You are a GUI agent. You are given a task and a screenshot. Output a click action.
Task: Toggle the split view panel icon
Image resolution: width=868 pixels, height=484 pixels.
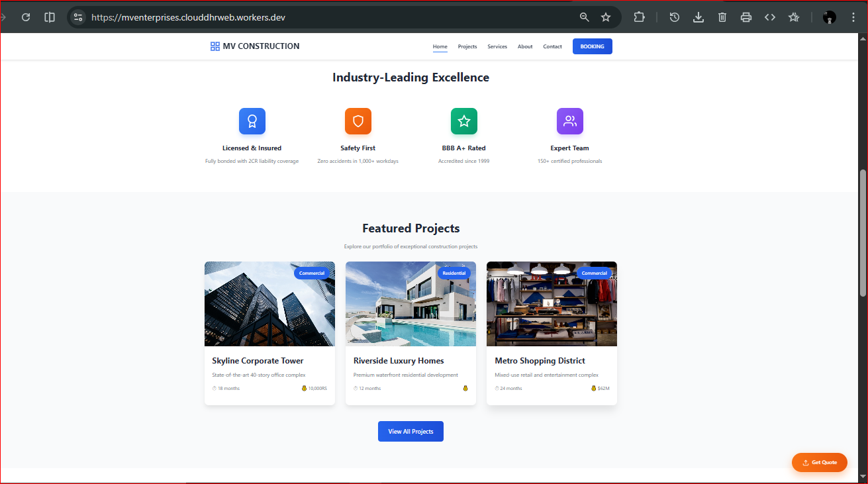[50, 17]
